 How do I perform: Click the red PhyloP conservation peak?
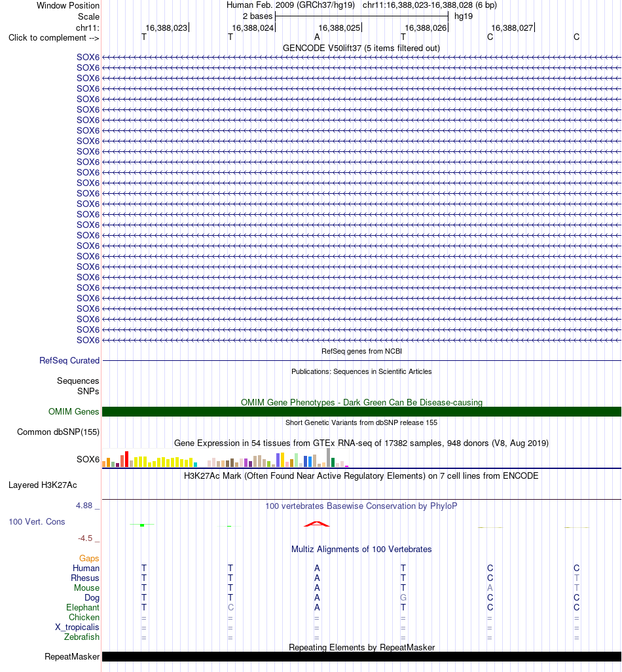317,524
